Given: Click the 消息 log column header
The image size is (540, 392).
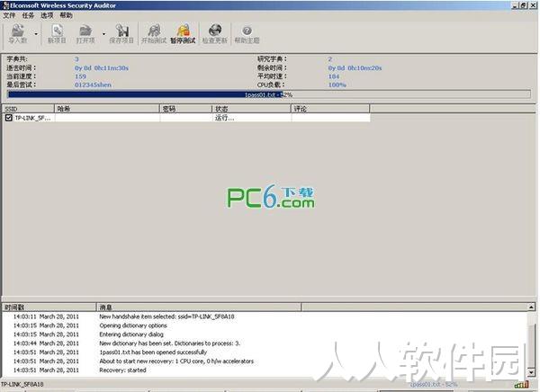Looking at the screenshot, I should pos(199,307).
